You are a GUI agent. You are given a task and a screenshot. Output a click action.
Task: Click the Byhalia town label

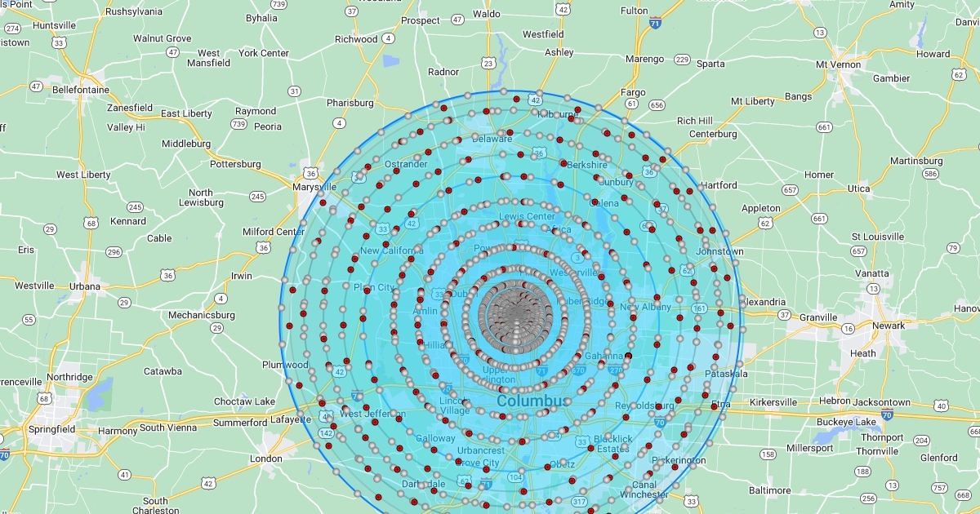point(261,17)
